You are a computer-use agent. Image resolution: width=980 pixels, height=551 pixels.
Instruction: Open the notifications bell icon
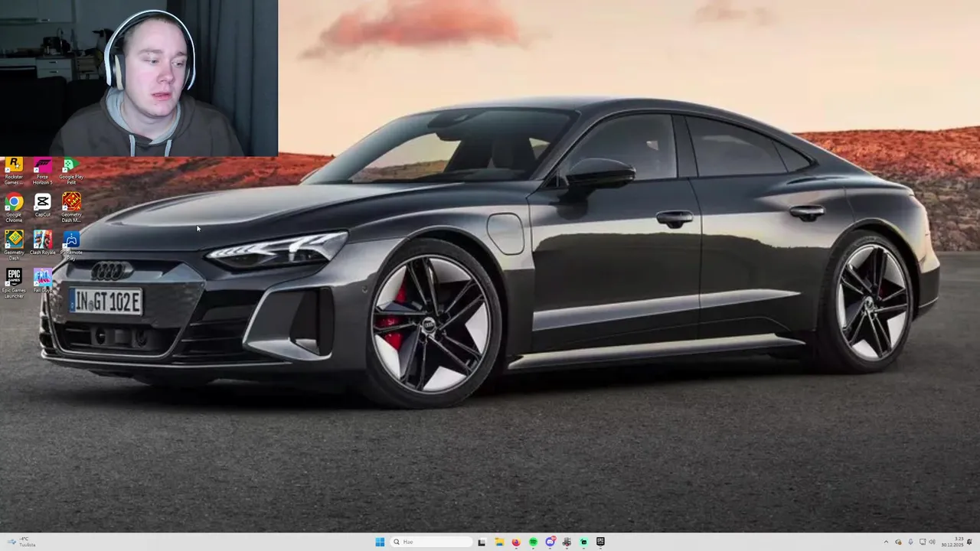[x=969, y=542]
